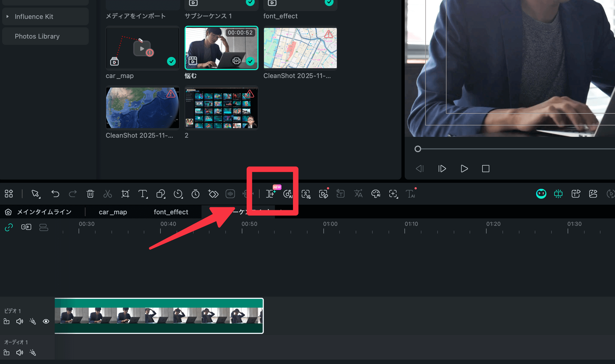Select the 悩む clip thumbnail
615x364 pixels.
point(221,48)
